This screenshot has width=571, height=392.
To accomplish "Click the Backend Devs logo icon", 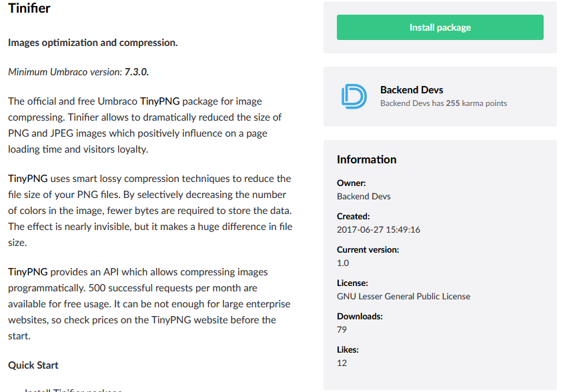I will [x=354, y=97].
